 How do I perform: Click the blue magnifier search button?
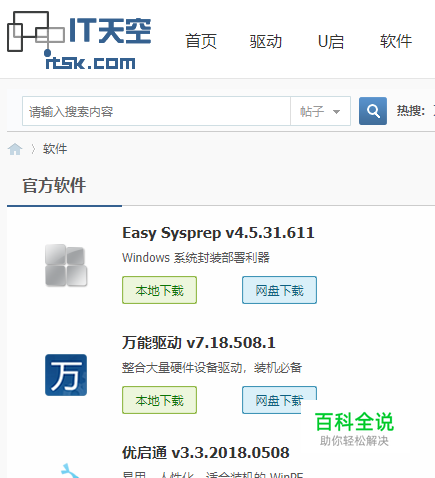[x=373, y=111]
